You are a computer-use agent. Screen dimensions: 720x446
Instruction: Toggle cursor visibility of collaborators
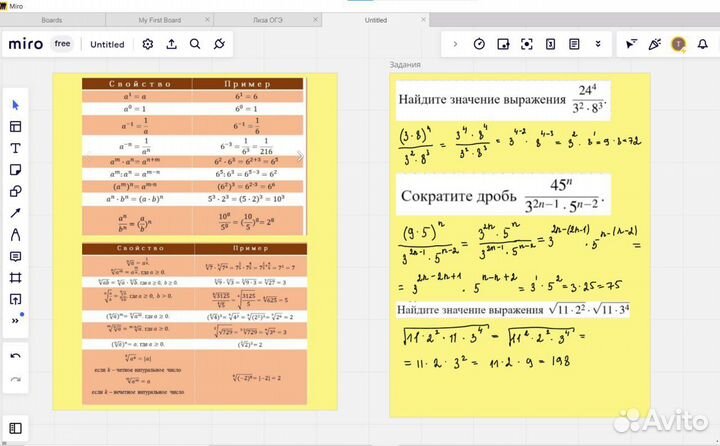point(630,44)
